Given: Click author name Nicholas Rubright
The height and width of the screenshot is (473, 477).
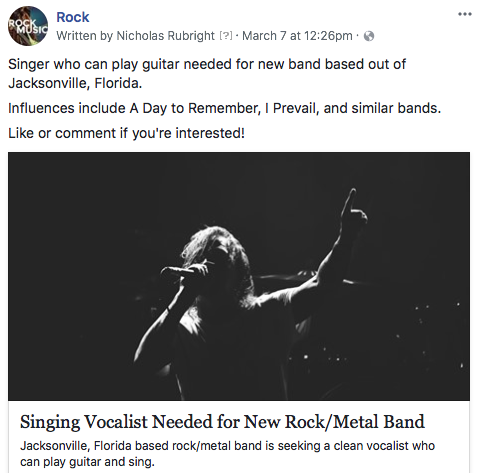Looking at the screenshot, I should point(165,36).
